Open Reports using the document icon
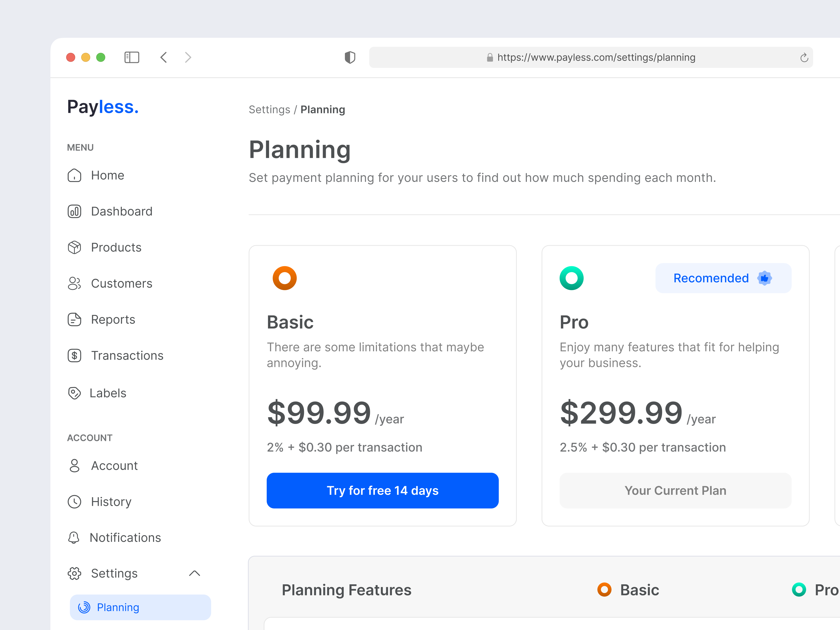The image size is (840, 630). 75,319
